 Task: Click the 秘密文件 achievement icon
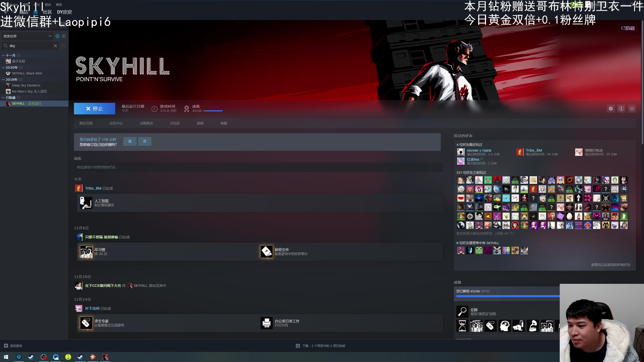tap(266, 252)
